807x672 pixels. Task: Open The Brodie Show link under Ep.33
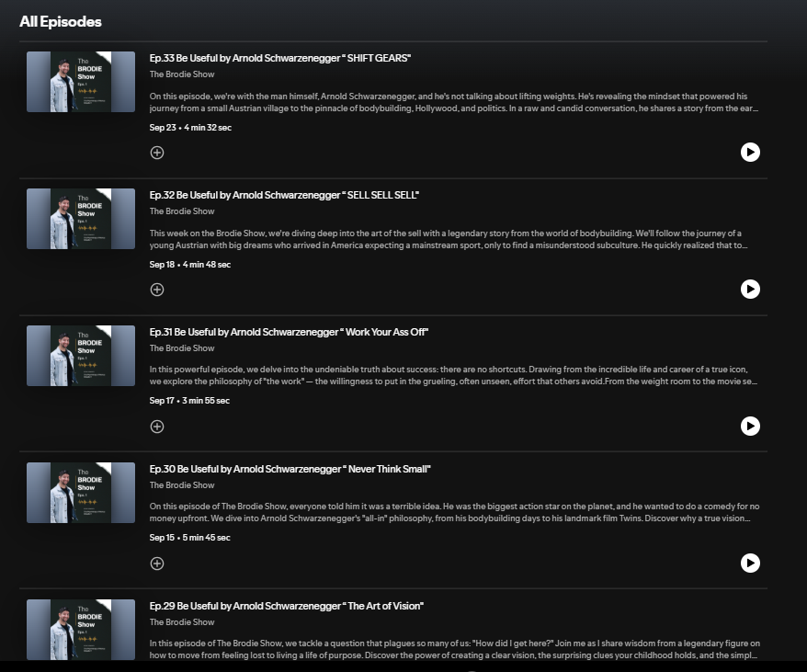point(182,74)
